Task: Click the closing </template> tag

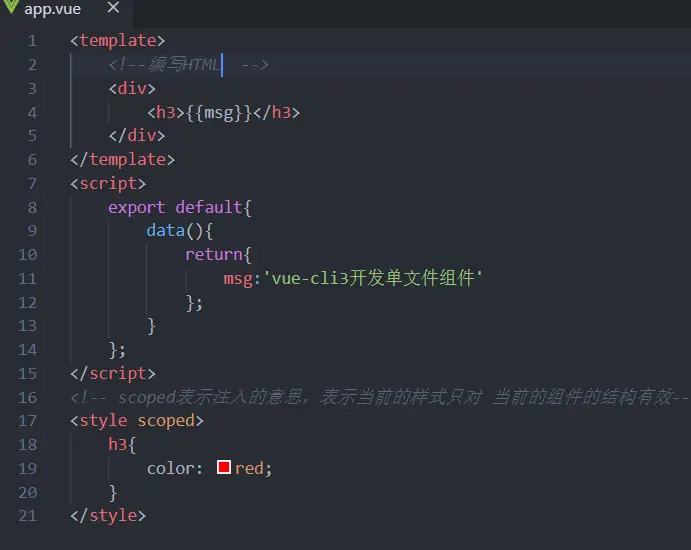Action: pyautogui.click(x=123, y=160)
